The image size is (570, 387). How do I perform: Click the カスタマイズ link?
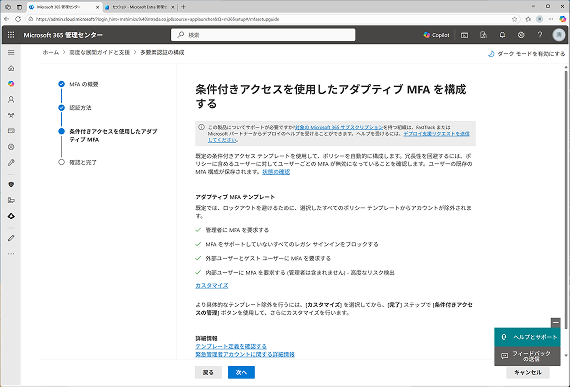212,286
